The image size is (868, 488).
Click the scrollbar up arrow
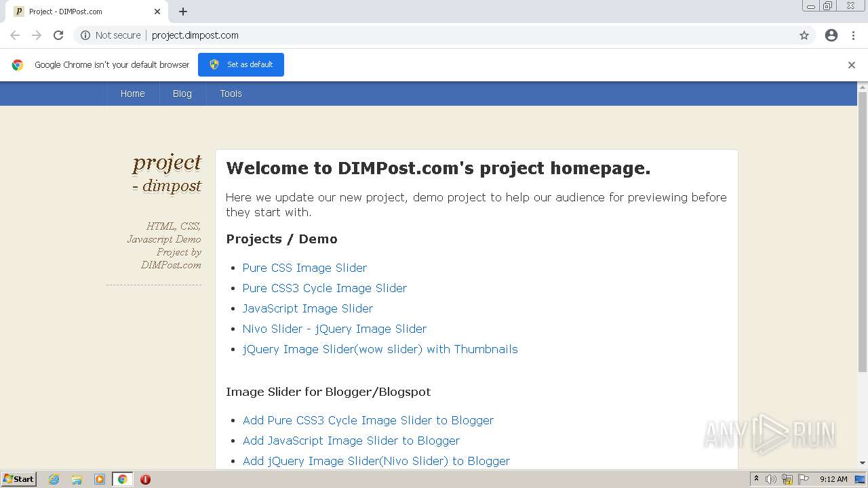click(x=863, y=87)
